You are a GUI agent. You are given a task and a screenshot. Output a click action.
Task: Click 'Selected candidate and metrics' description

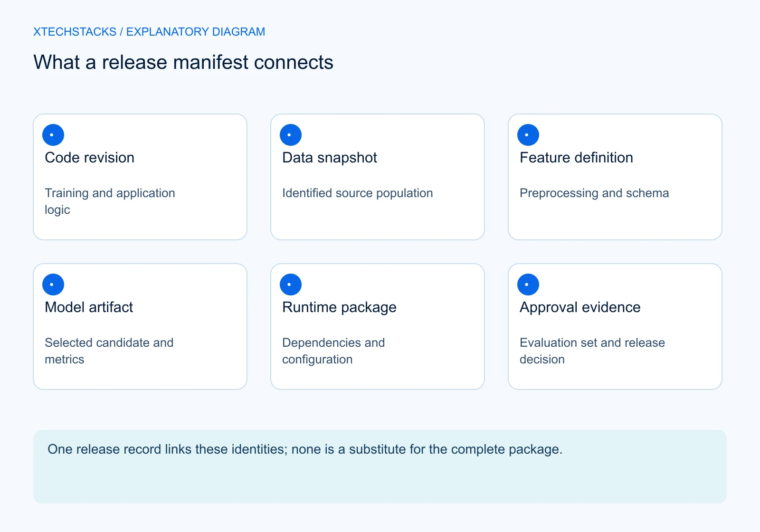coord(109,351)
